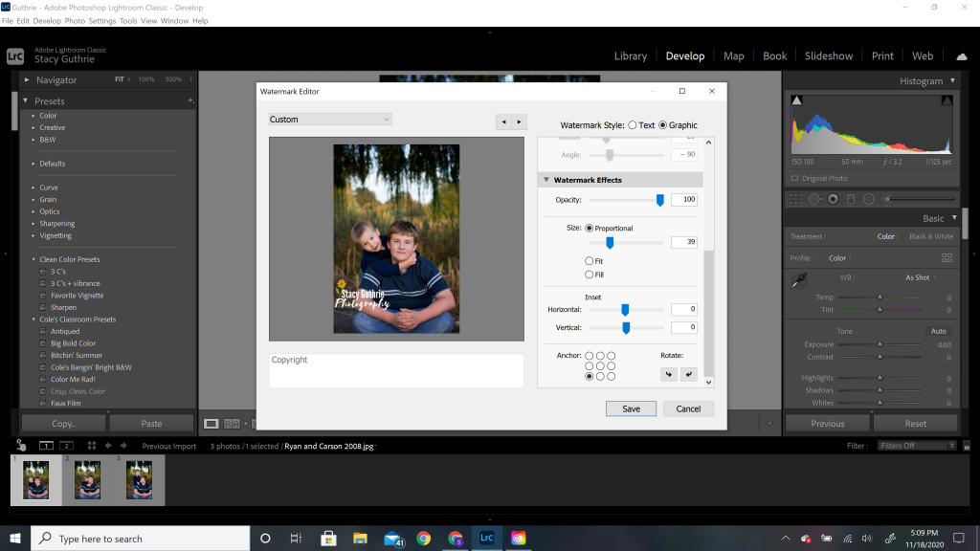This screenshot has width=980, height=551.
Task: Click the Cancel button in Watermark Editor
Action: (x=688, y=408)
